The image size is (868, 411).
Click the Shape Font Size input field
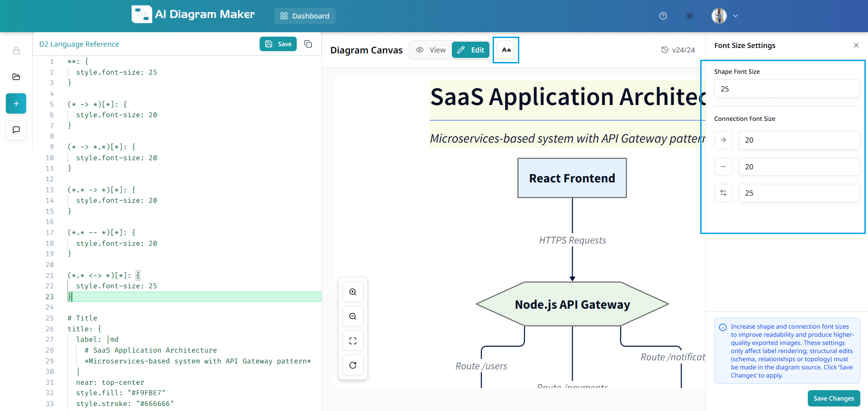tap(787, 89)
